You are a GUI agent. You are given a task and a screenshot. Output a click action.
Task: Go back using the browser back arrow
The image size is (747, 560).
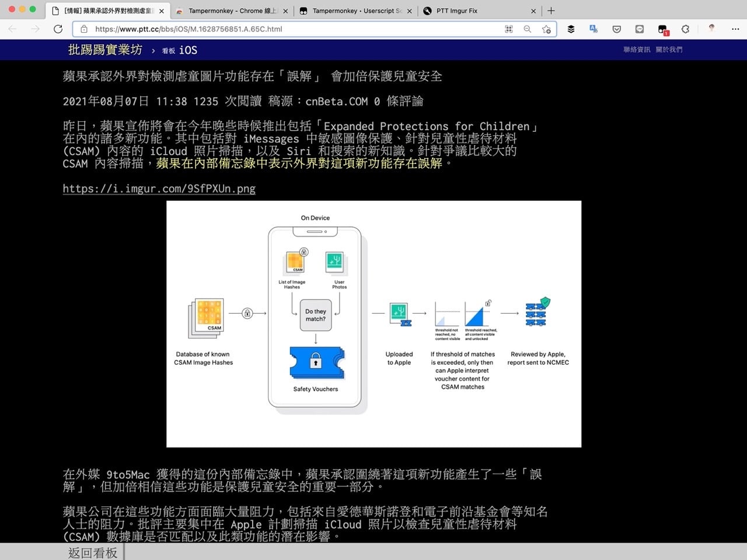[x=13, y=29]
